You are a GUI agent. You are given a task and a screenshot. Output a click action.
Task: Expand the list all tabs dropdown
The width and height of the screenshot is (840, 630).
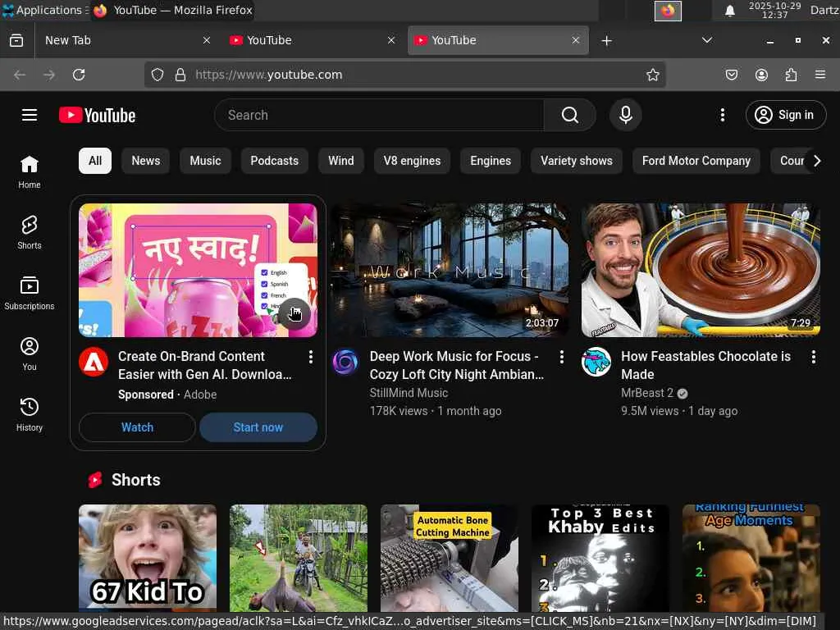tap(707, 40)
